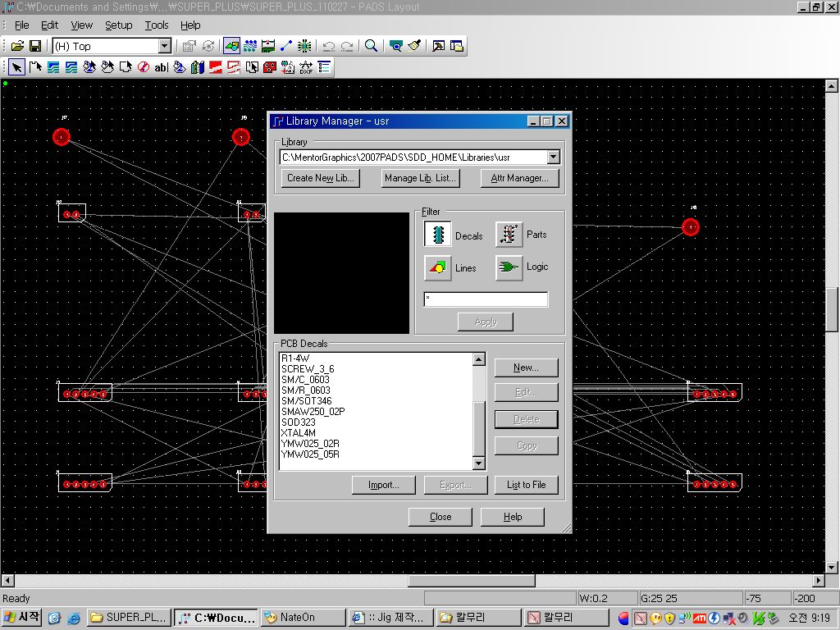This screenshot has height=630, width=840.
Task: Toggle the Lines filter button
Action: 438,267
